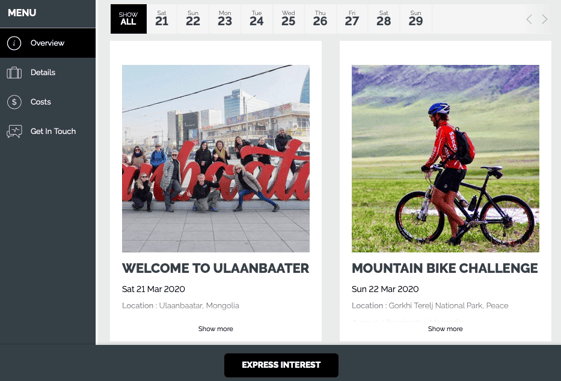Open the Ulaanbaatar group photo
561x381 pixels.
pos(216,158)
